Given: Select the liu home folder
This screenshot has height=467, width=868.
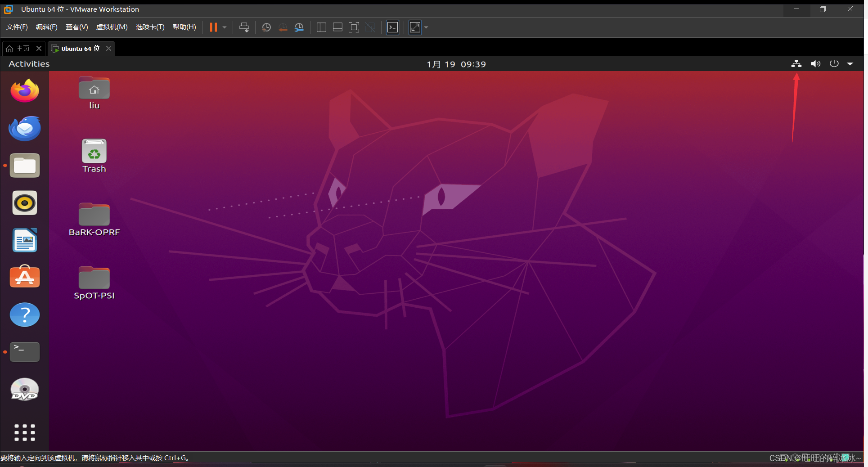Looking at the screenshot, I should pyautogui.click(x=94, y=93).
